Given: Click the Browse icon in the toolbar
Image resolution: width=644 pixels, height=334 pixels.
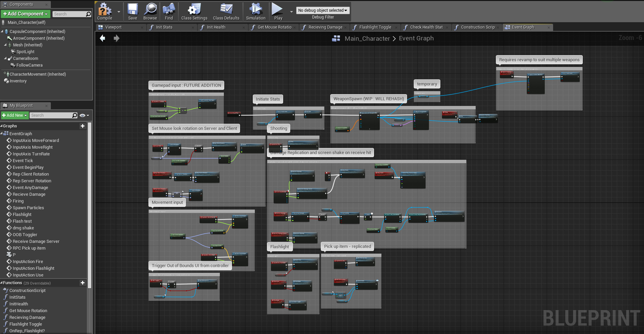Looking at the screenshot, I should [x=150, y=11].
